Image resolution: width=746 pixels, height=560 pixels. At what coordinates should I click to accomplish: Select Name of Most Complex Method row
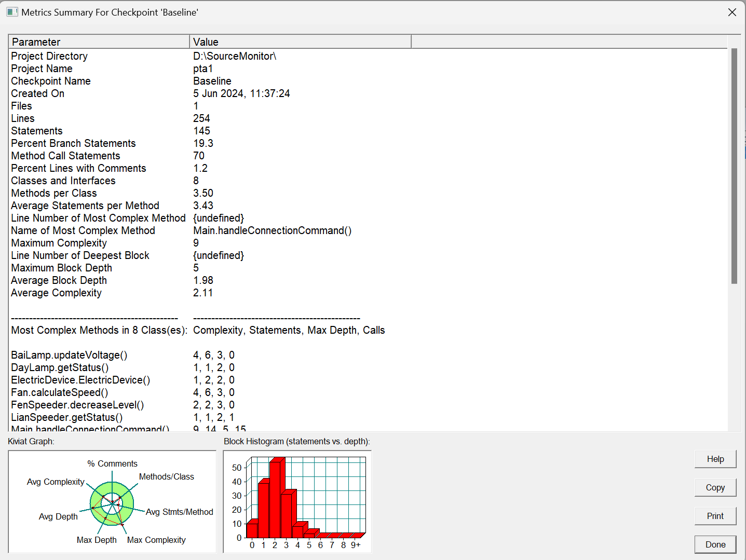point(368,230)
